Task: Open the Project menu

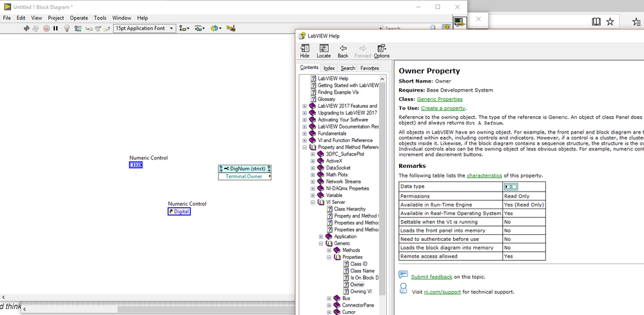Action: point(56,18)
